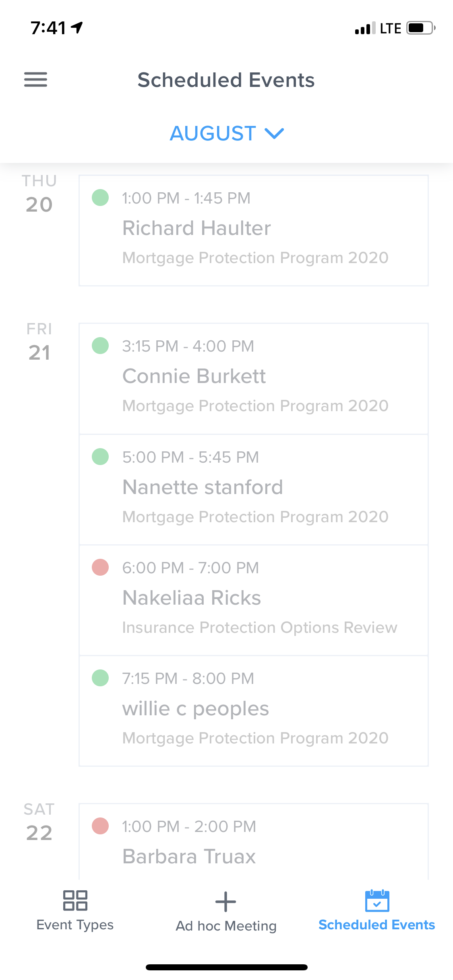
Task: Tap green dot on Connie Burkett event
Action: click(x=100, y=346)
